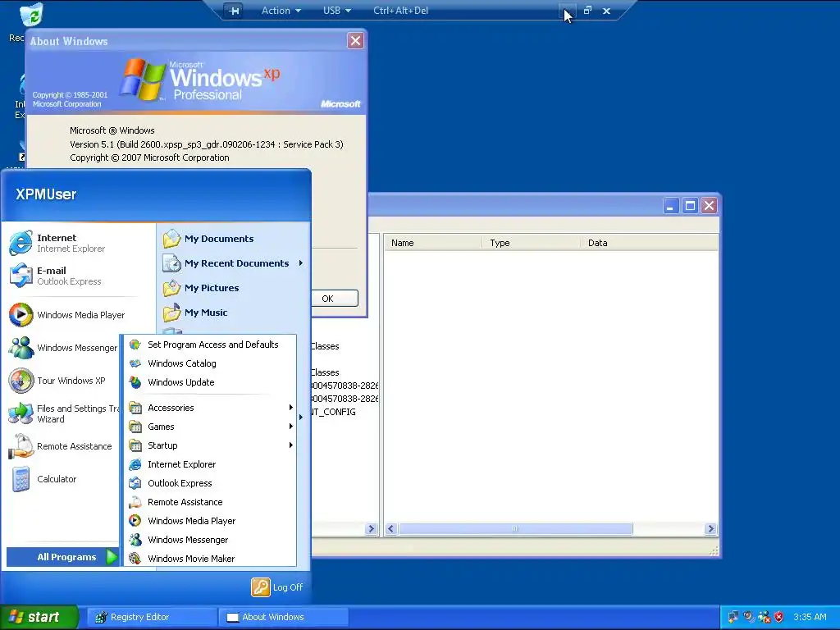840x630 pixels.
Task: Maximize the Registry Editor window
Action: (x=690, y=206)
